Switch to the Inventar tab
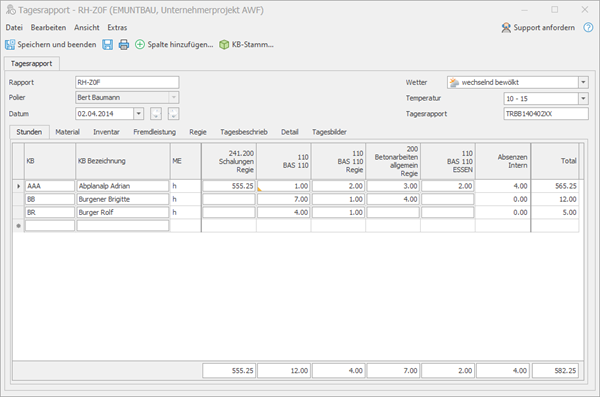Screen dimensions: 600x397 click(x=106, y=132)
